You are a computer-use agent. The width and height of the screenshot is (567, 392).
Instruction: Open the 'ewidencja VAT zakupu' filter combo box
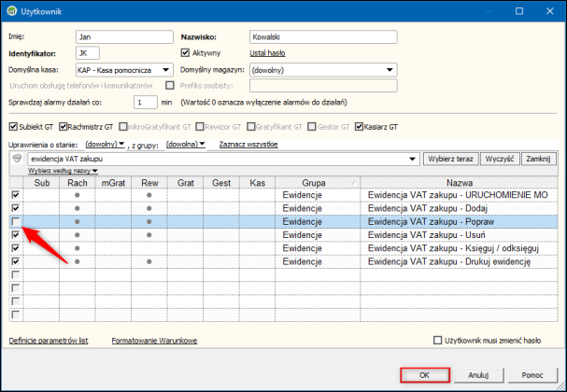pyautogui.click(x=412, y=160)
